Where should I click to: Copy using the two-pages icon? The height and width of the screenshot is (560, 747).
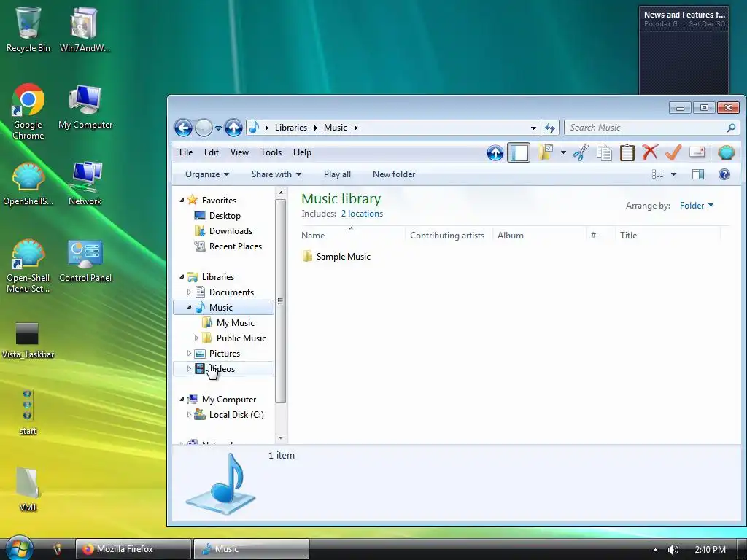pos(604,152)
